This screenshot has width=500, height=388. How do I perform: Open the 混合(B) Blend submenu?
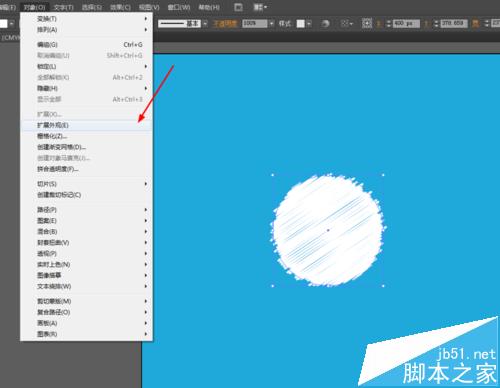point(87,232)
